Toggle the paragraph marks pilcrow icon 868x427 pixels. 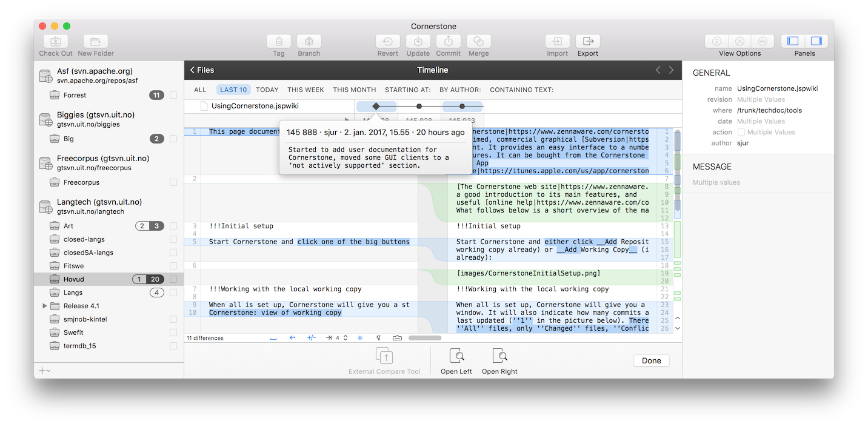coord(379,338)
